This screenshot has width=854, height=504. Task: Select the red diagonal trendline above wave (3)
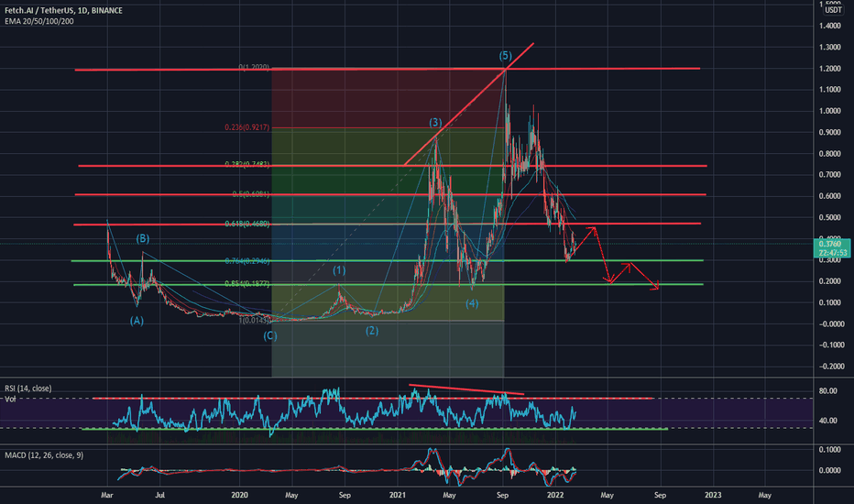click(x=469, y=104)
